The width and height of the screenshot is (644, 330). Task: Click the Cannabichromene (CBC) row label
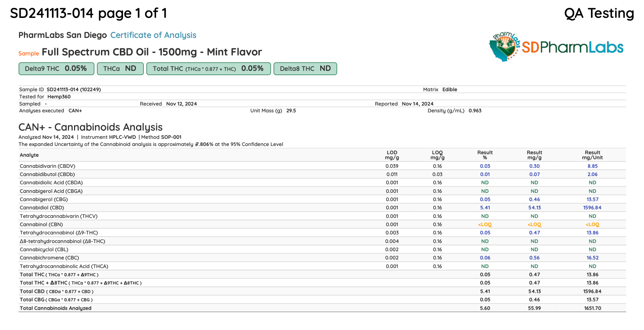click(49, 258)
